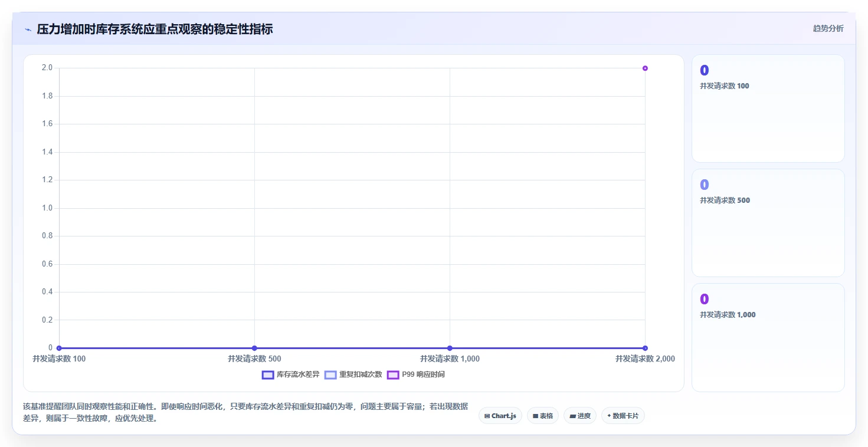
Task: Toggle the 重复扣减次数 legend series
Action: pos(353,374)
